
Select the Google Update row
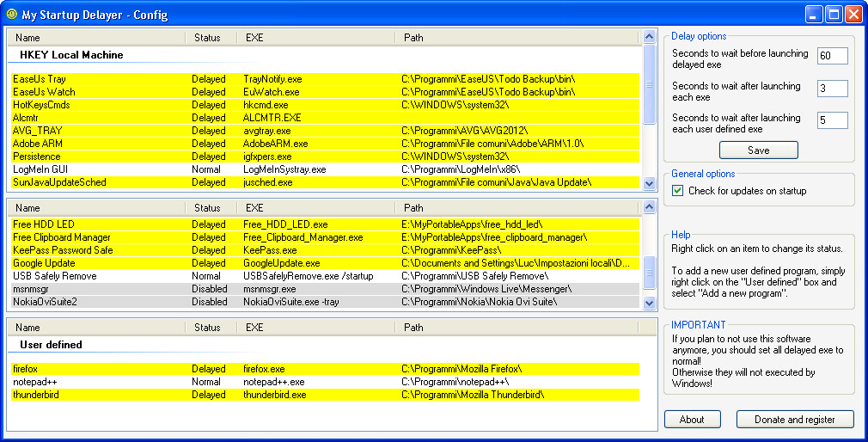pos(326,263)
